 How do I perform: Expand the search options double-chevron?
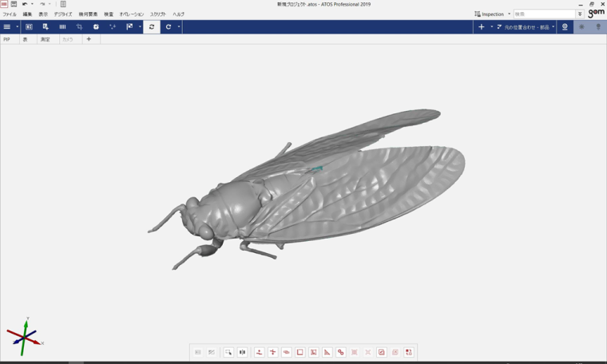coord(580,14)
